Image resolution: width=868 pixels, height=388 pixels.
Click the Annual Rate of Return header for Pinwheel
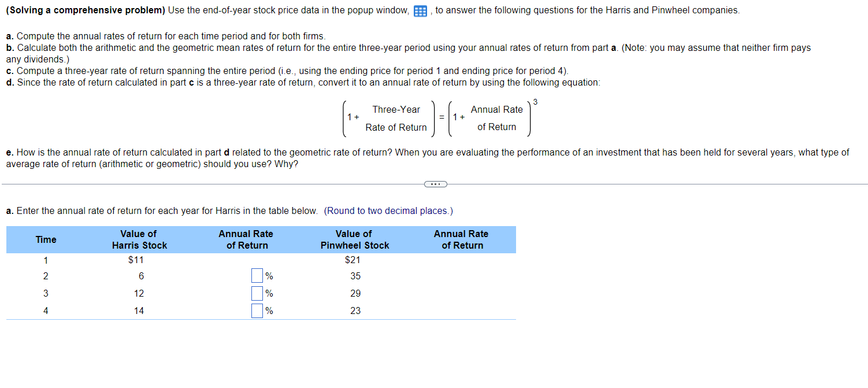[x=461, y=239]
